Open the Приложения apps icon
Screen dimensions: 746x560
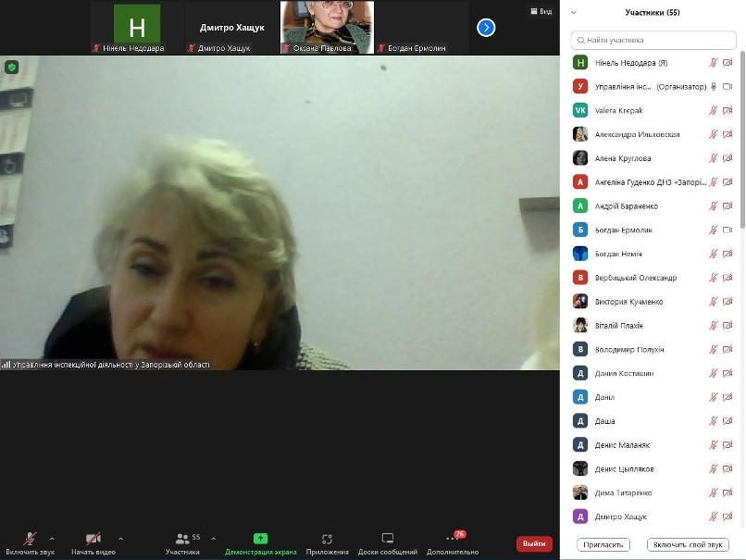(327, 539)
